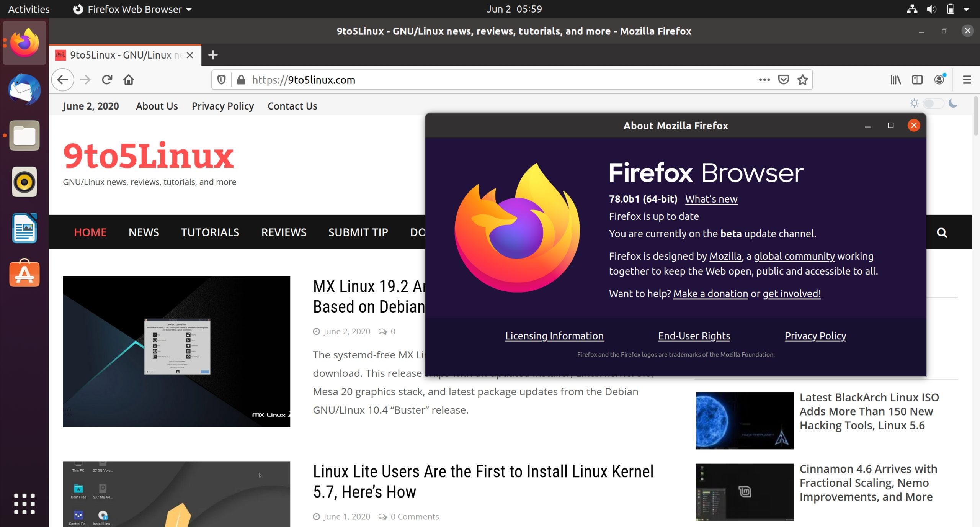Reload the current page
The image size is (980, 527).
pyautogui.click(x=107, y=80)
